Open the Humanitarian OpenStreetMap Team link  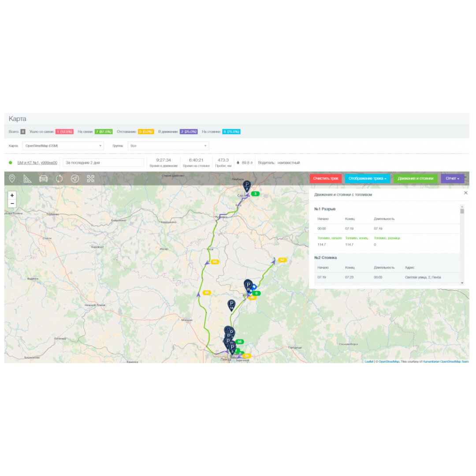click(446, 361)
